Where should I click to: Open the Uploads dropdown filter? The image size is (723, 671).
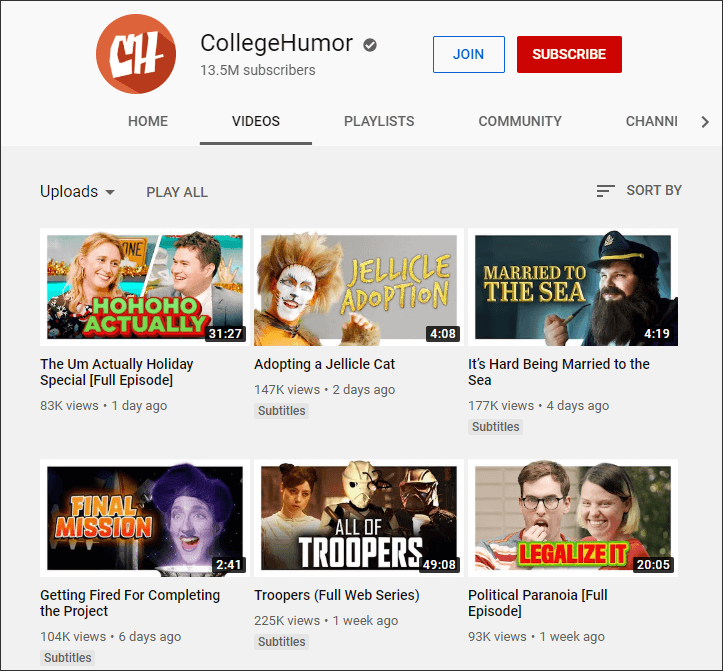(x=77, y=191)
